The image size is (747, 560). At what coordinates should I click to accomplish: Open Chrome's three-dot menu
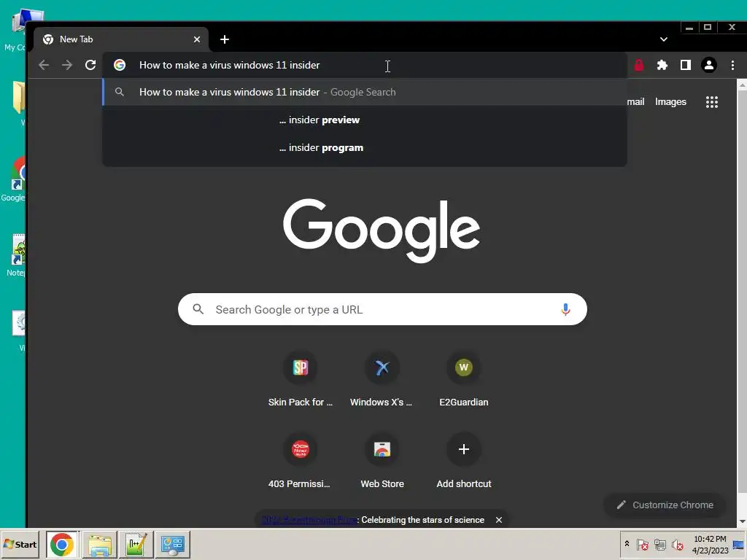pyautogui.click(x=732, y=65)
